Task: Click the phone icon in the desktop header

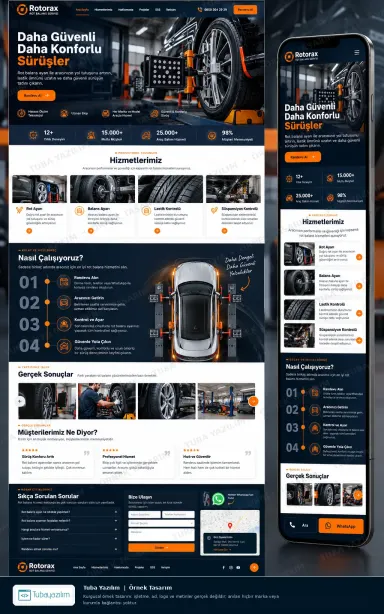Action: click(x=200, y=9)
